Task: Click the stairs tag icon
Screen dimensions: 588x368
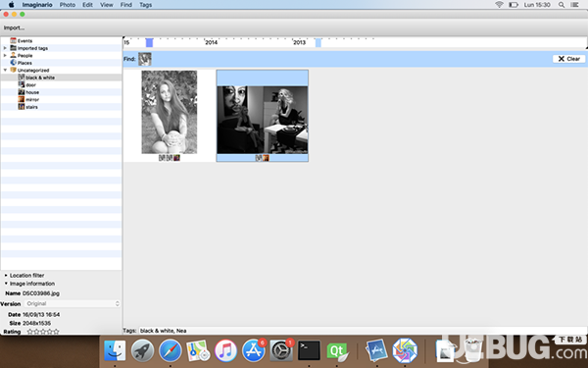Action: (x=22, y=107)
